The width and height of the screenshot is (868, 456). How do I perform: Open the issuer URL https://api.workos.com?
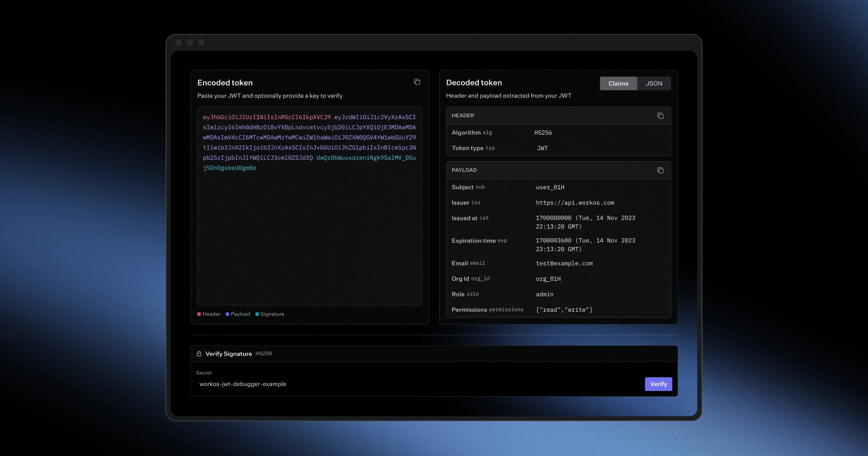575,202
